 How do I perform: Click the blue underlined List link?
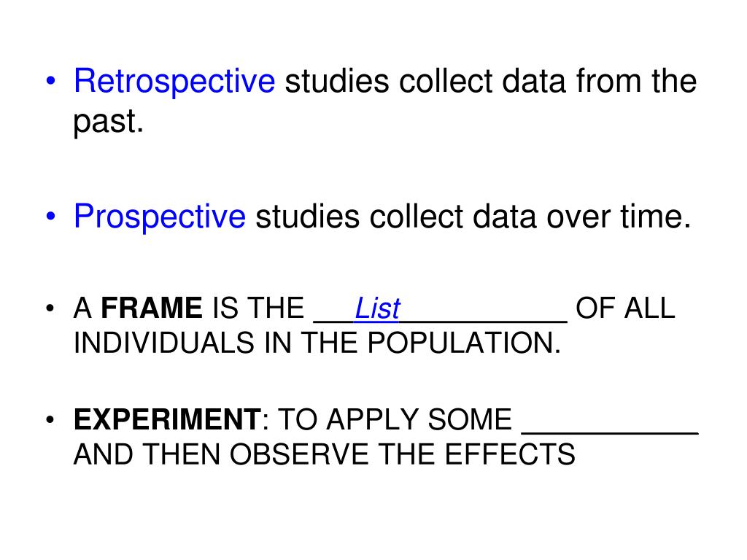[376, 310]
